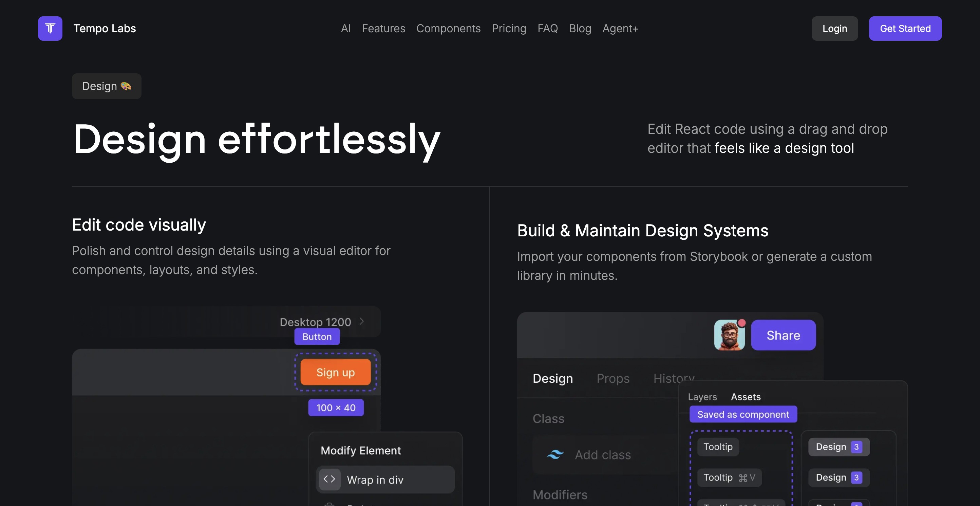Select the first Tooltip component chip
Screen dimensions: 980x506
[717, 447]
